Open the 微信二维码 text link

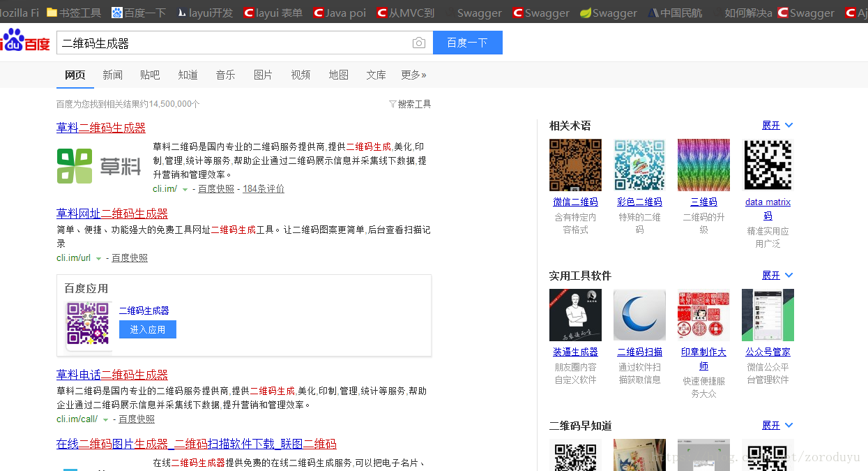pos(575,202)
